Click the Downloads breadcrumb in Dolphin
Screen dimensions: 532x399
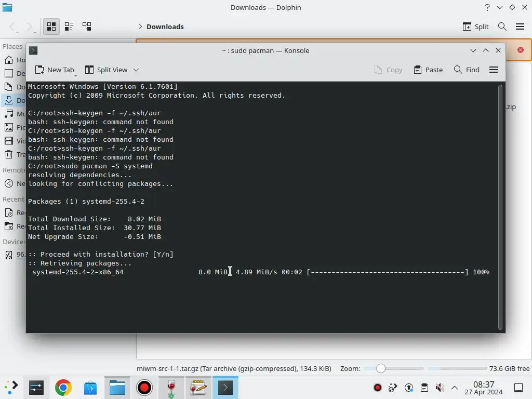(165, 26)
